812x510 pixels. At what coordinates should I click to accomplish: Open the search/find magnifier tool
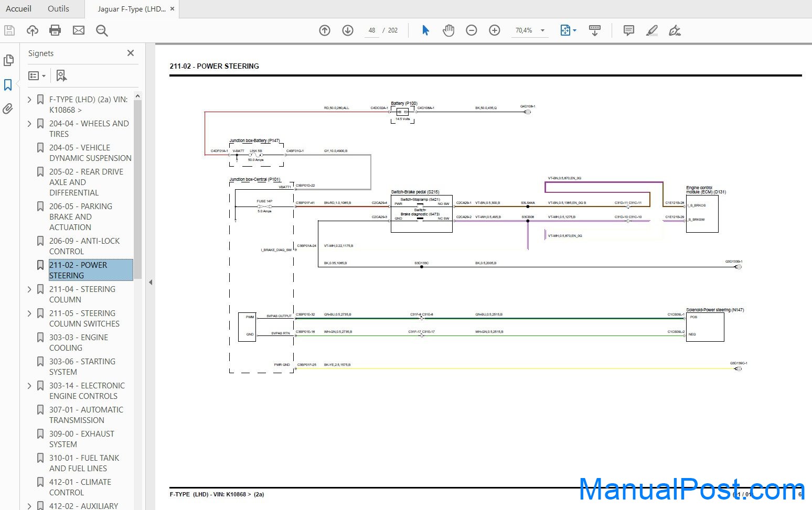tap(102, 30)
